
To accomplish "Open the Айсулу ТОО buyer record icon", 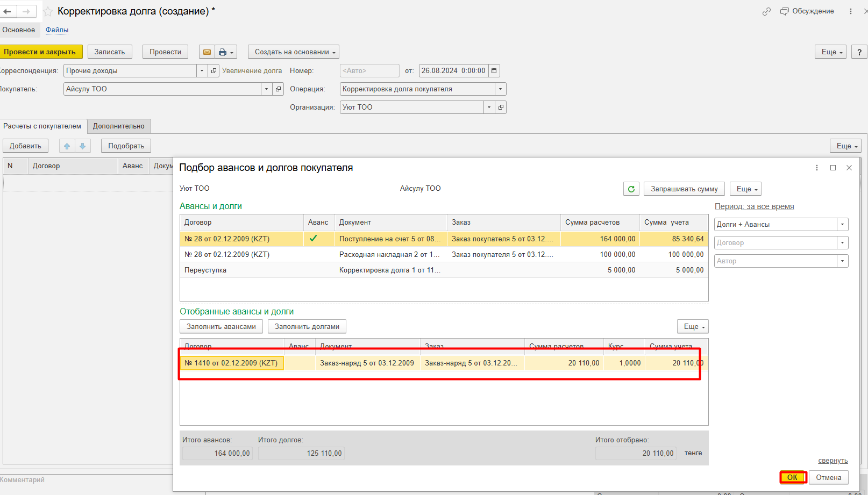I will [279, 89].
